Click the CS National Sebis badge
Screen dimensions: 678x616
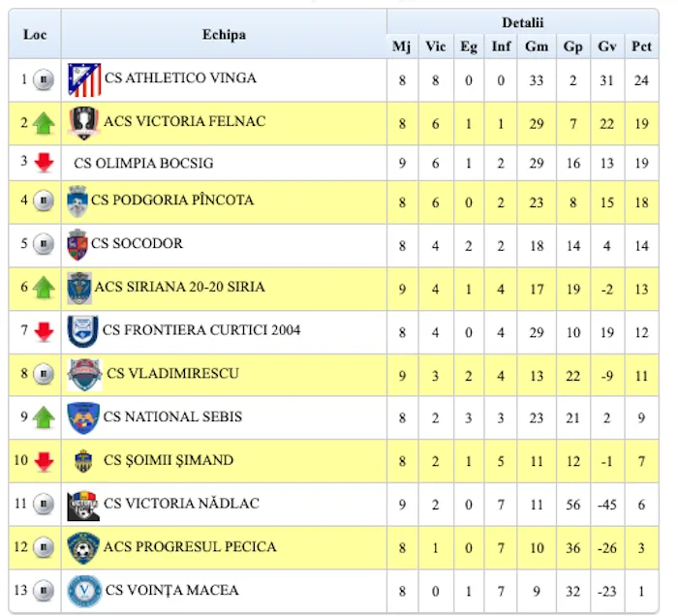click(x=83, y=417)
